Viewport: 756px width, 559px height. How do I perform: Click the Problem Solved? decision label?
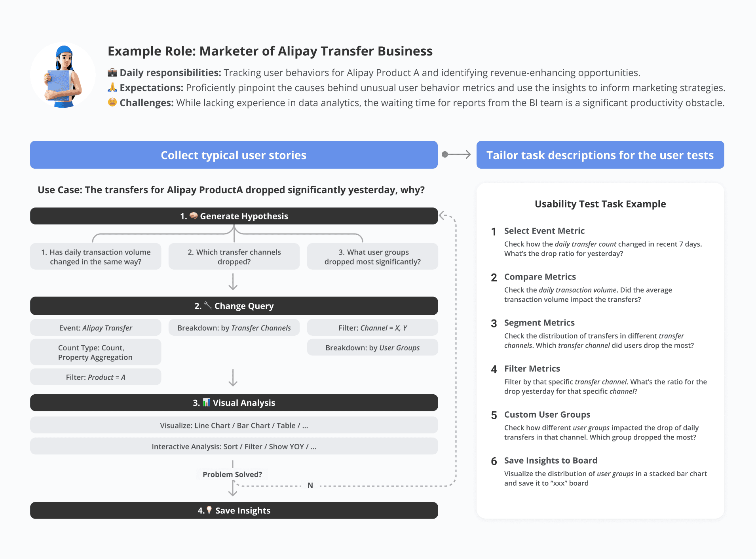(232, 474)
